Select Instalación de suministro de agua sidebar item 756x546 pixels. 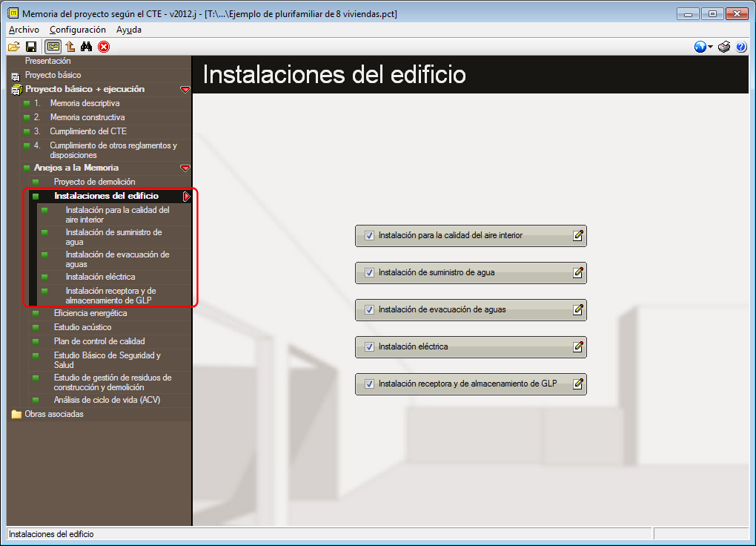tap(114, 237)
